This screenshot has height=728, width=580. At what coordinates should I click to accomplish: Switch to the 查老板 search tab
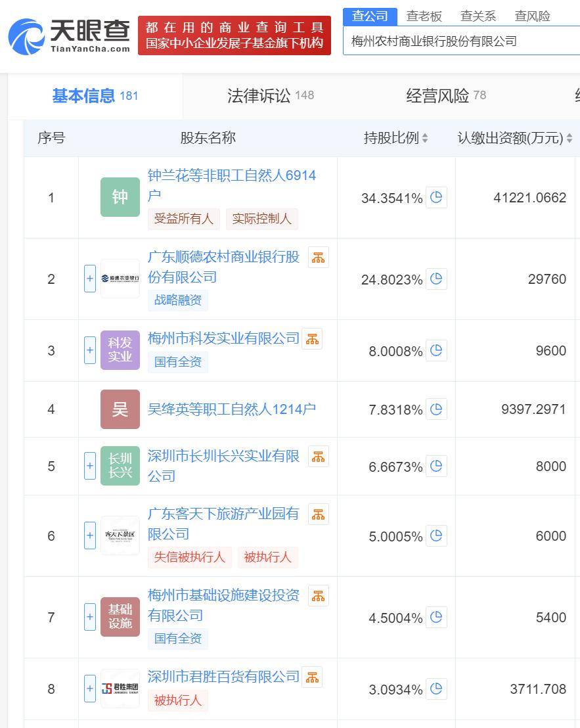point(424,16)
